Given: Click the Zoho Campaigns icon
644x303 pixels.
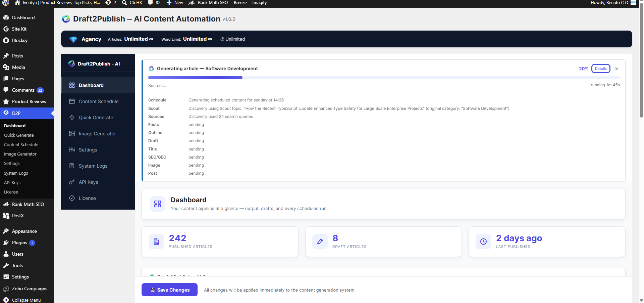Looking at the screenshot, I should pyautogui.click(x=6, y=289).
